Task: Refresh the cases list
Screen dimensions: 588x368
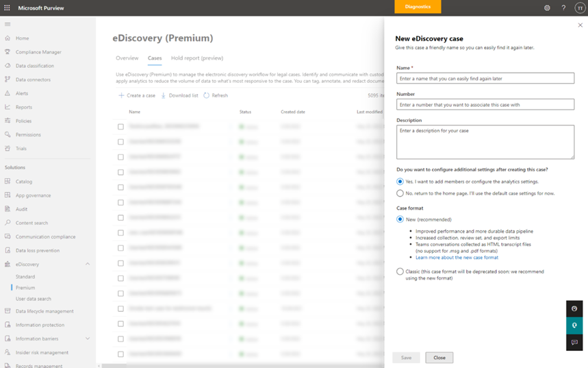Action: [216, 95]
